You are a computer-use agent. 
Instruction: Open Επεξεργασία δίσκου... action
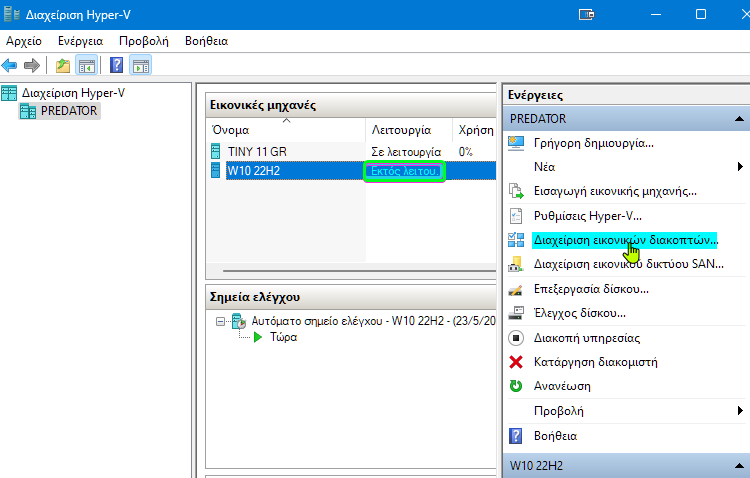(591, 289)
